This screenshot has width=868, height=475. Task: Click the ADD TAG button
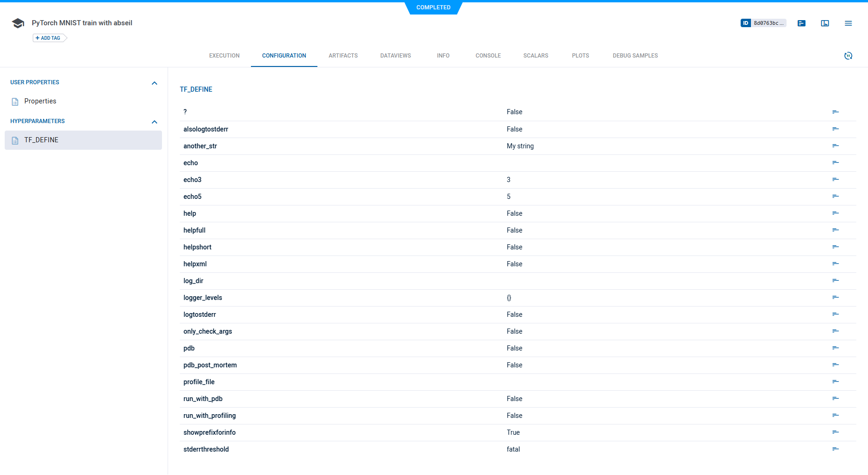pos(47,38)
